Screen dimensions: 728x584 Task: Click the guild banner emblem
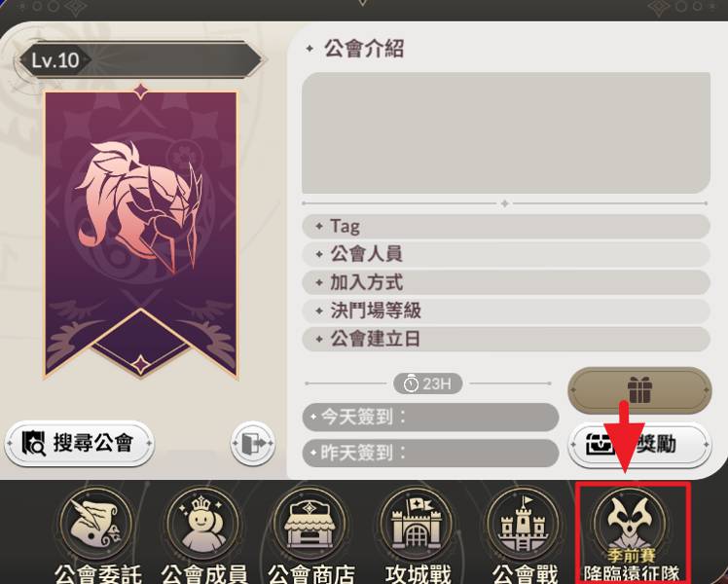point(141,231)
